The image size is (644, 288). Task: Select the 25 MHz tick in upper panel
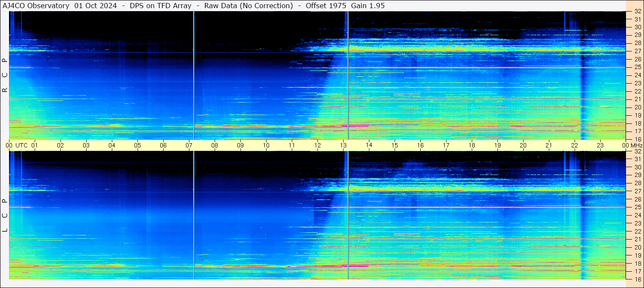tap(637, 67)
